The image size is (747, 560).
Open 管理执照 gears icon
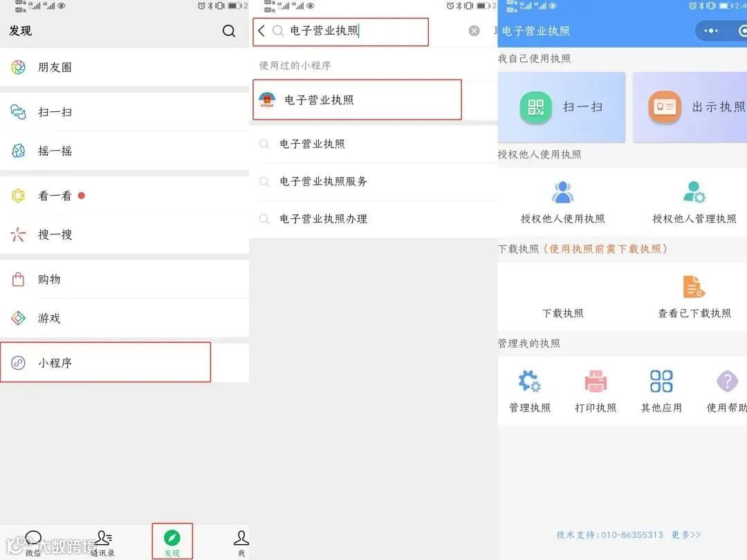point(530,382)
